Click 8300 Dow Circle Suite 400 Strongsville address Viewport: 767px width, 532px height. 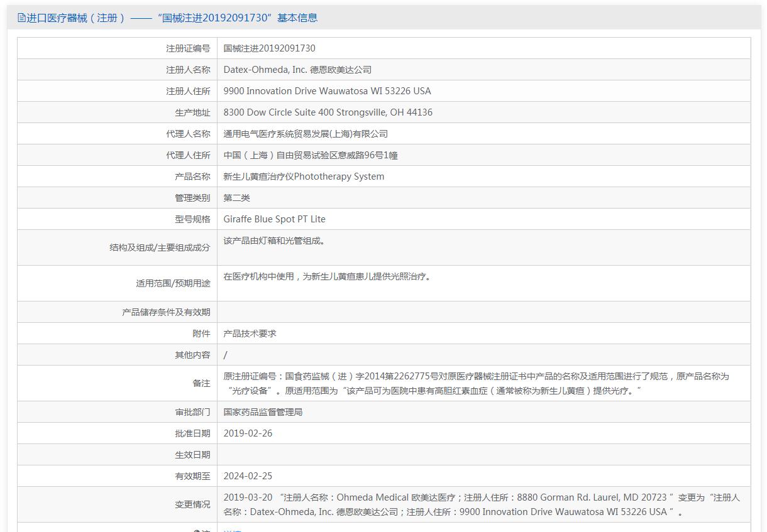tap(328, 112)
